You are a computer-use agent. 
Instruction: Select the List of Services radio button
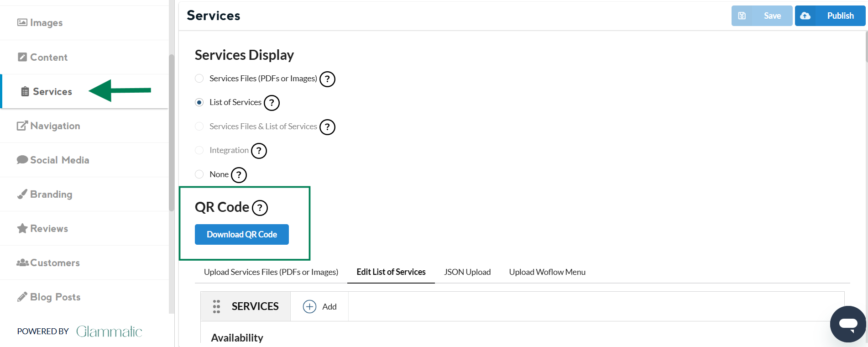pos(199,102)
